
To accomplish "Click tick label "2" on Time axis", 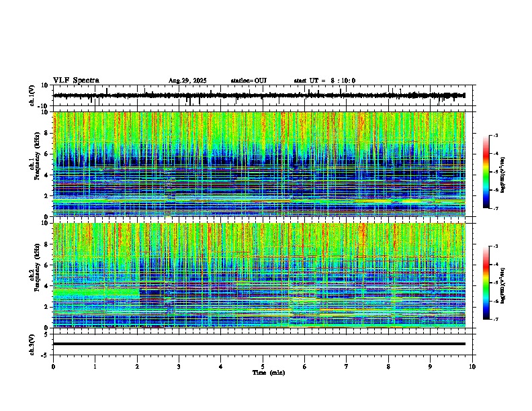I will coord(137,367).
